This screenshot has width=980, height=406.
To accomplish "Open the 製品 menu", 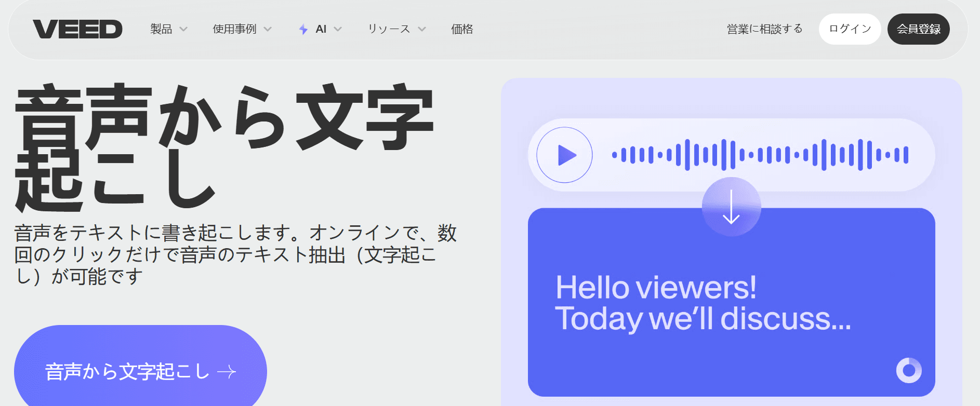I will pyautogui.click(x=161, y=29).
